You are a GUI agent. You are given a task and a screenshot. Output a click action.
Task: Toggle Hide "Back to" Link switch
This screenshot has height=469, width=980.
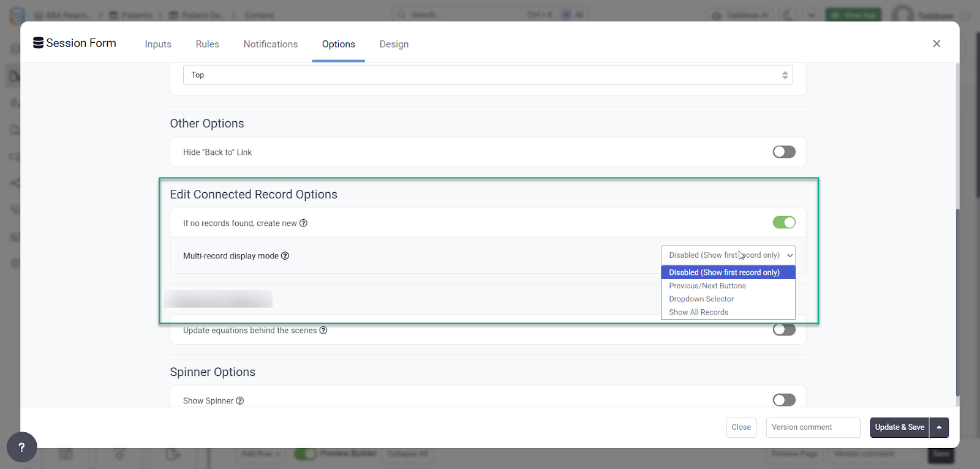(x=783, y=152)
